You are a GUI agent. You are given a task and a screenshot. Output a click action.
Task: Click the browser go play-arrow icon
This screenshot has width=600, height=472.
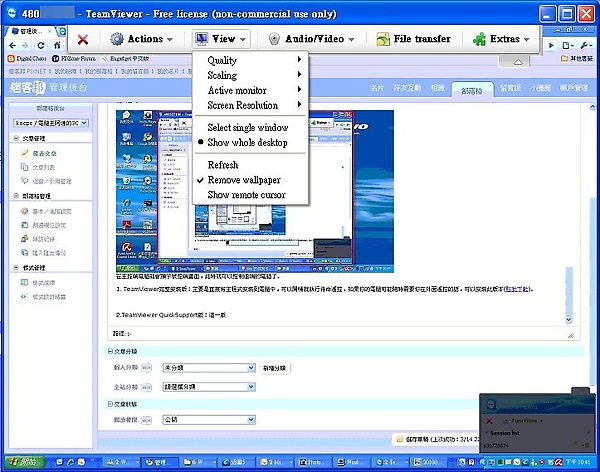(x=551, y=46)
